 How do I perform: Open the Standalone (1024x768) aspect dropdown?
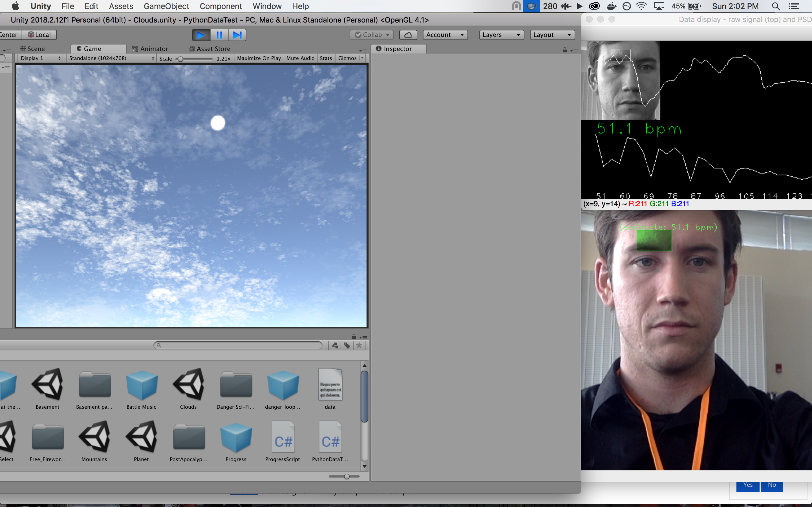click(111, 58)
